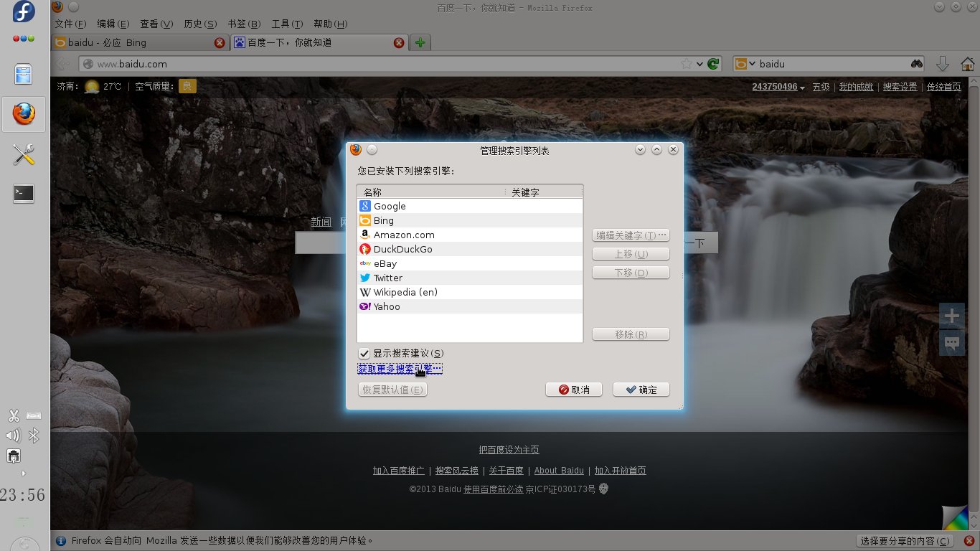This screenshot has width=980, height=551.
Task: Open the network connection tray icon
Action: click(14, 456)
